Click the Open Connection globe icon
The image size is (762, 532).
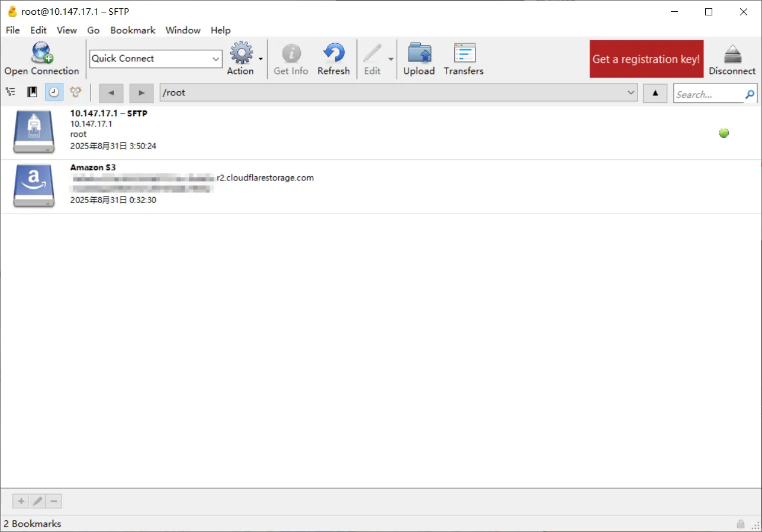point(41,53)
